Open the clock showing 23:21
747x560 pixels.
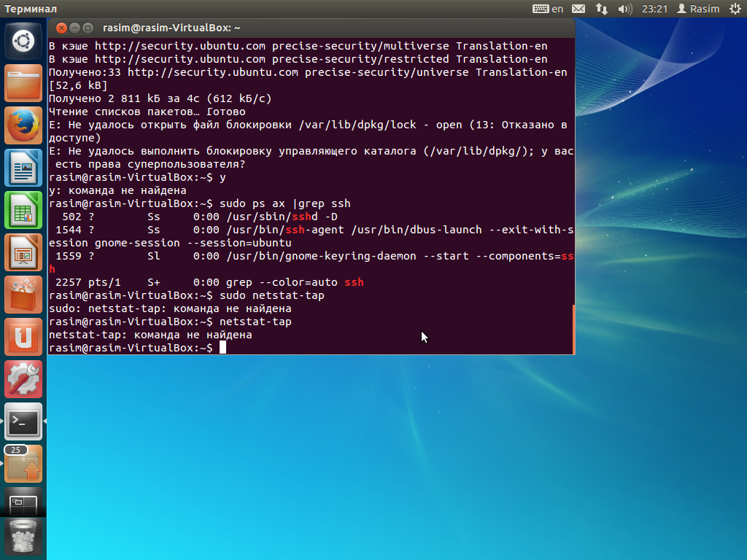[654, 9]
